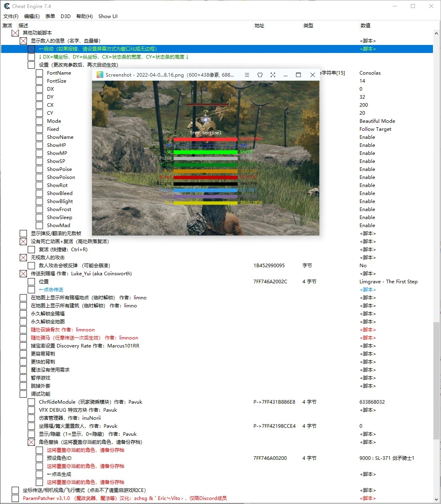Toggle the highlighted ←启动 script checkbox
441x504 pixels.
click(x=31, y=49)
